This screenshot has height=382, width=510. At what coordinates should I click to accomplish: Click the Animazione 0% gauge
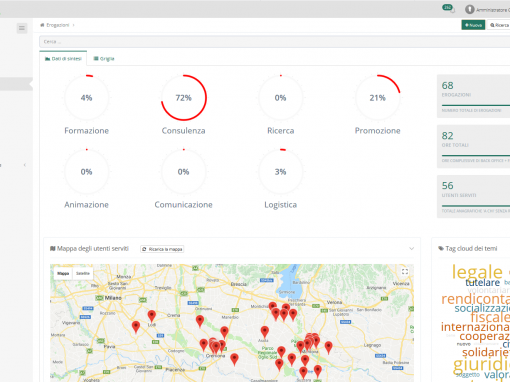pos(87,172)
